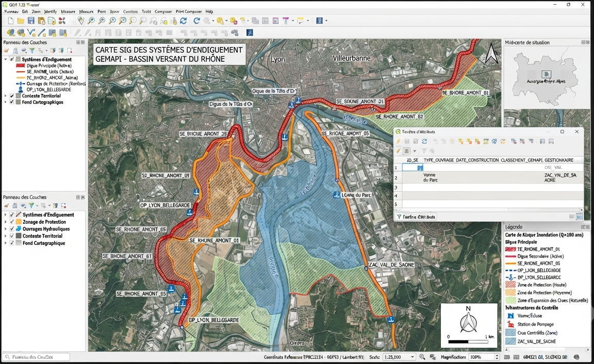
Task: Click the attribute table grid icon in main toolbar
Action: 255,21
